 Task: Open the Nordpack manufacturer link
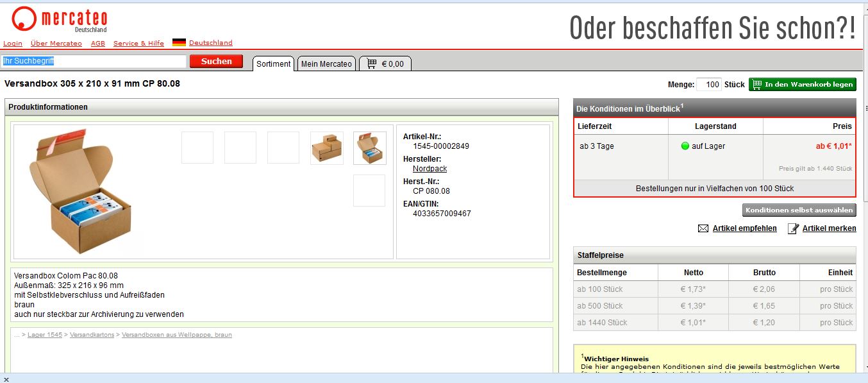coord(430,169)
